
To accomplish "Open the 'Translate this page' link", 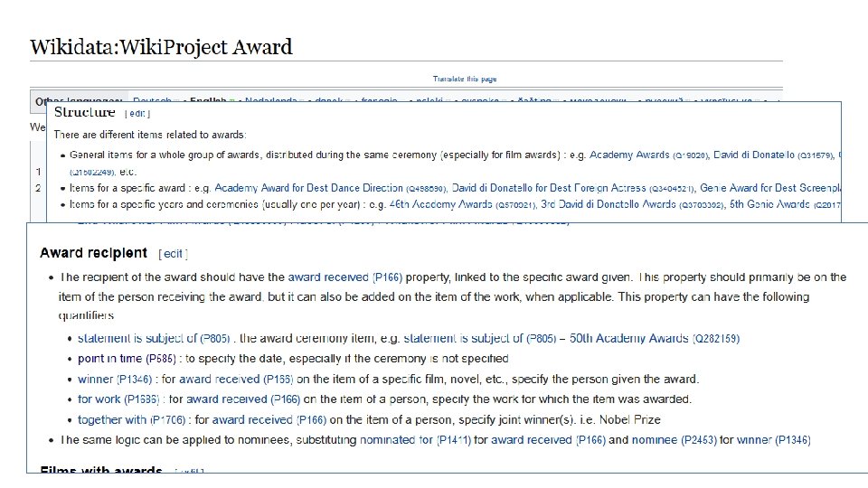I will pyautogui.click(x=465, y=80).
